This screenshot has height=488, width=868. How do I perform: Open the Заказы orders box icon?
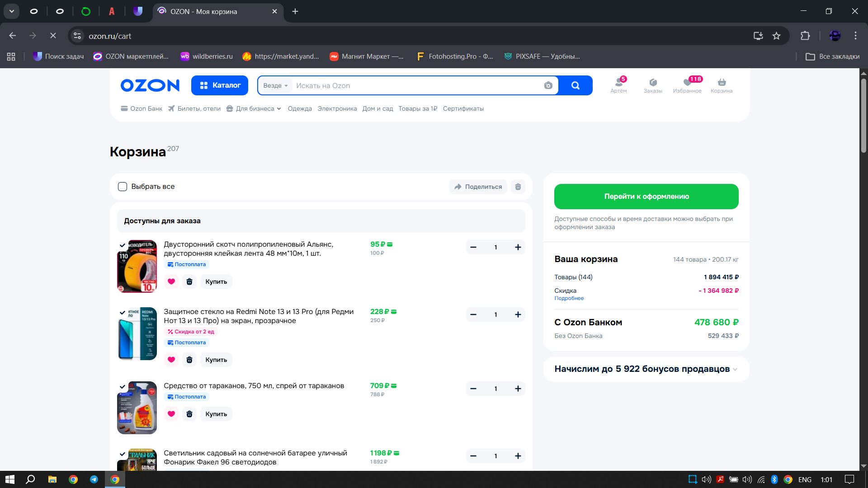pos(653,83)
